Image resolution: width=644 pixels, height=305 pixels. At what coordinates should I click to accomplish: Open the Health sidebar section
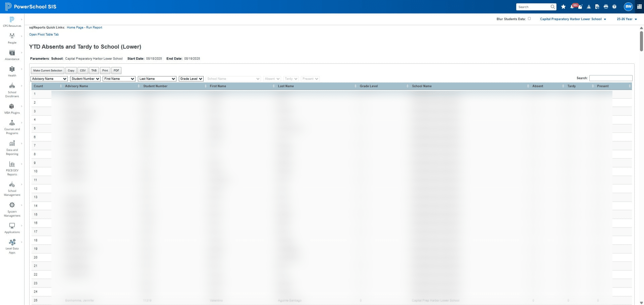[12, 71]
